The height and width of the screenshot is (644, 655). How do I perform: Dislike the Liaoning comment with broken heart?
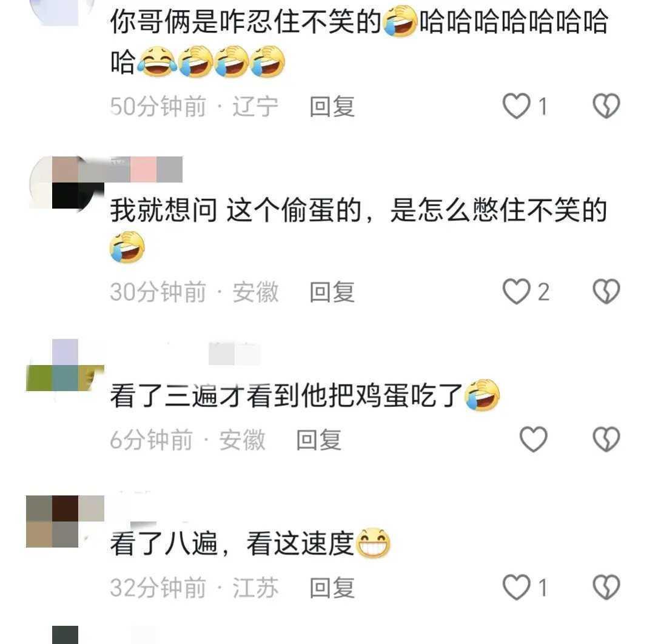tap(606, 106)
